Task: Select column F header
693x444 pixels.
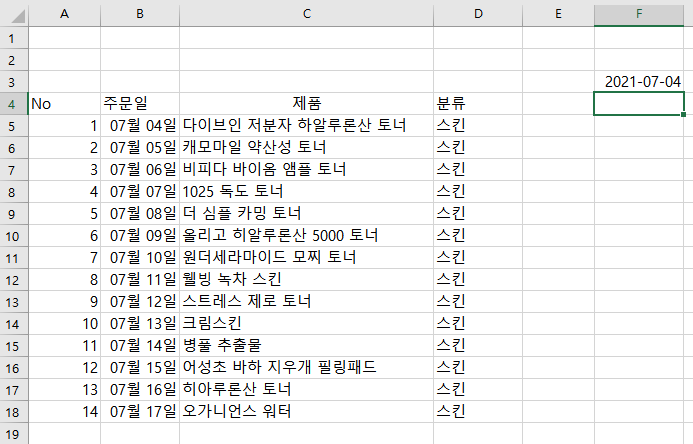Action: [639, 14]
